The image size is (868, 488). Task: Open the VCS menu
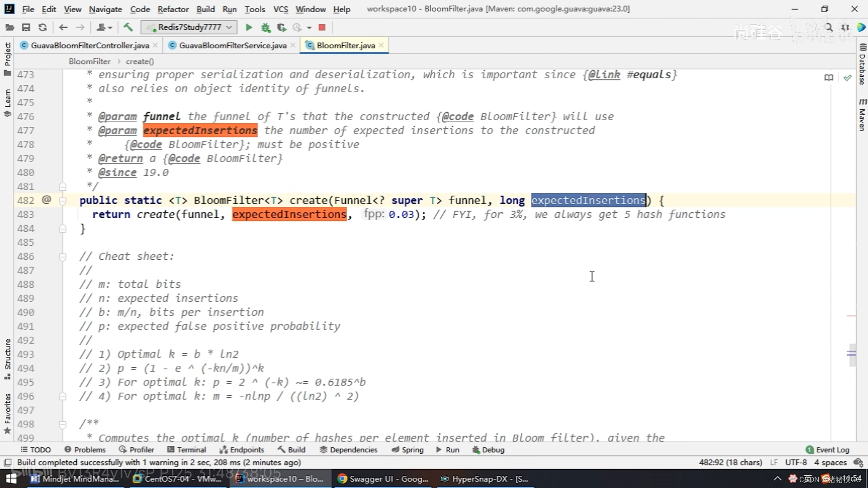(281, 9)
